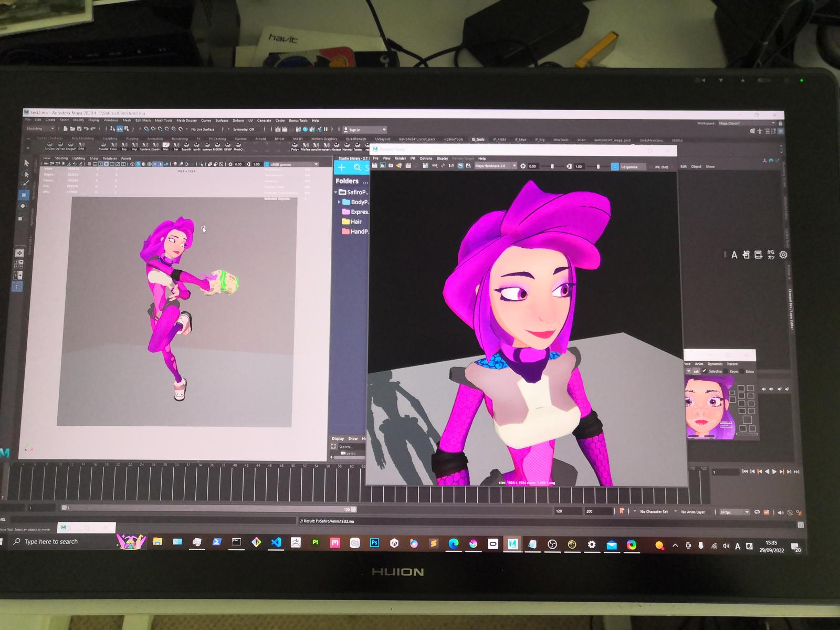This screenshot has width=840, height=630.
Task: Open the viewport sRGB gamma dropdown
Action: [294, 164]
